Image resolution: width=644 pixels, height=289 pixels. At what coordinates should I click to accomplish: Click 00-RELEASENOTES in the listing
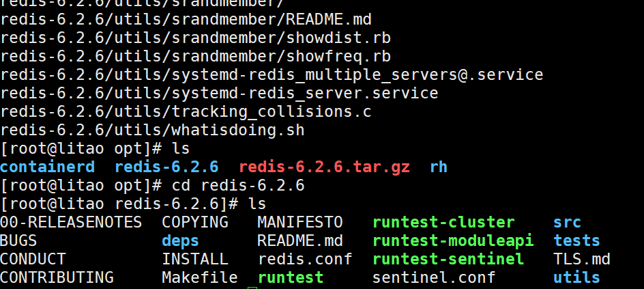pos(71,223)
